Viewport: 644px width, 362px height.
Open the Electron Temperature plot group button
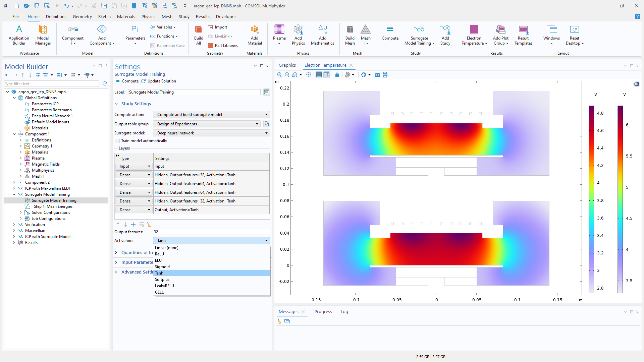pos(474,35)
